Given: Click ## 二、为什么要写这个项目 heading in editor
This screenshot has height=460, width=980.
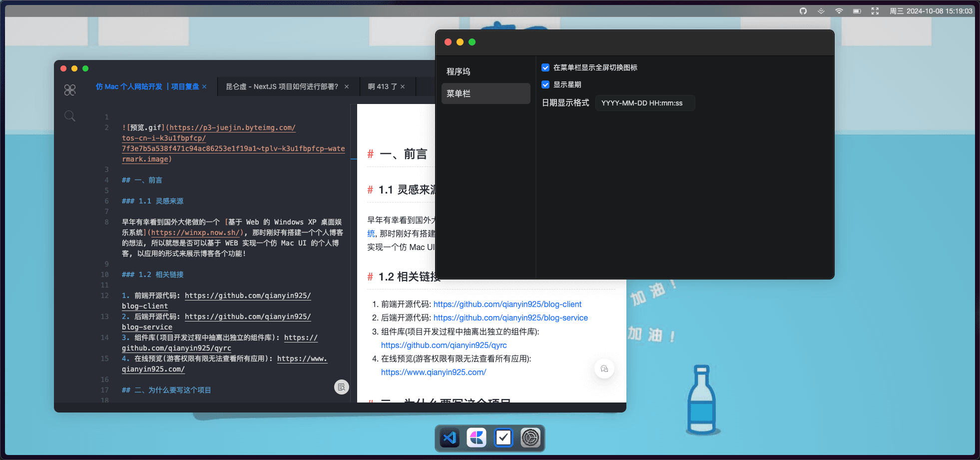Looking at the screenshot, I should pos(166,390).
